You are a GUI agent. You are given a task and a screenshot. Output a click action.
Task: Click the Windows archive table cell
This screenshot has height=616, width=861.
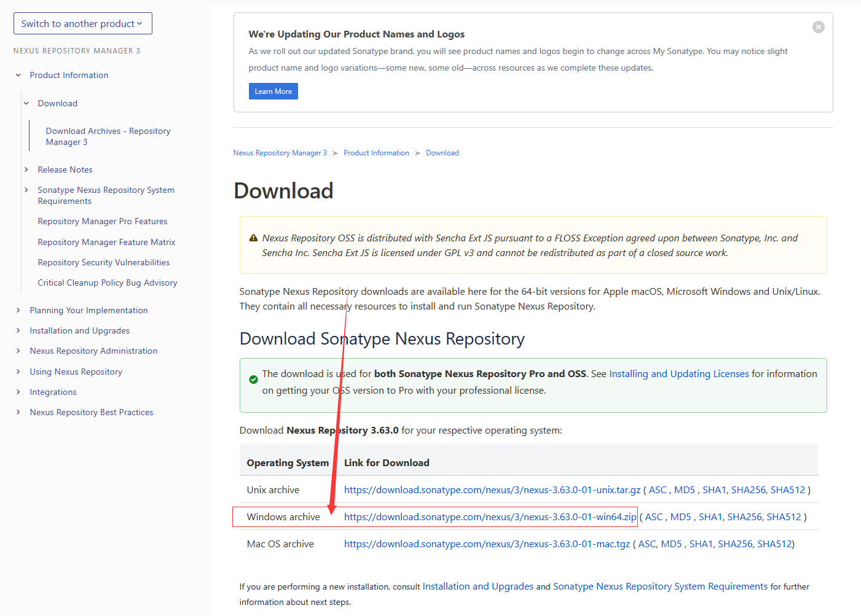pyautogui.click(x=288, y=517)
